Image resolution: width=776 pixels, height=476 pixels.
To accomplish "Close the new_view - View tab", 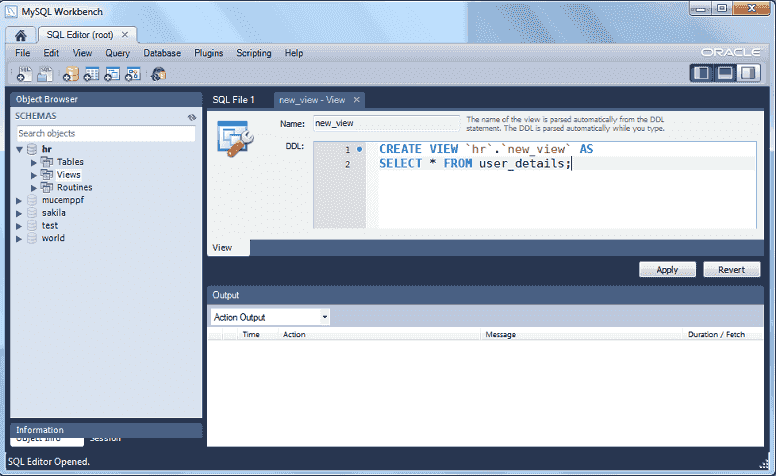I will 356,100.
